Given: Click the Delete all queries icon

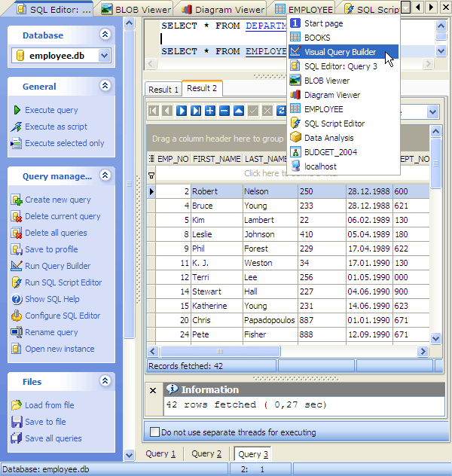Looking at the screenshot, I should tap(17, 233).
